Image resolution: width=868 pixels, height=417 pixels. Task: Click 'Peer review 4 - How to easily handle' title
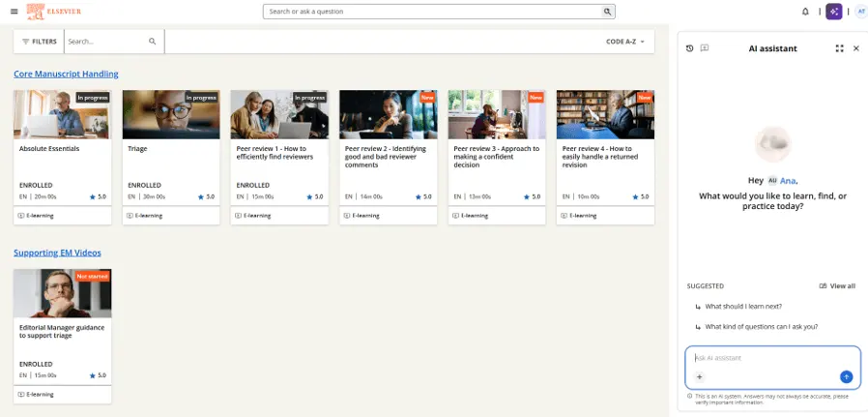[x=600, y=157]
